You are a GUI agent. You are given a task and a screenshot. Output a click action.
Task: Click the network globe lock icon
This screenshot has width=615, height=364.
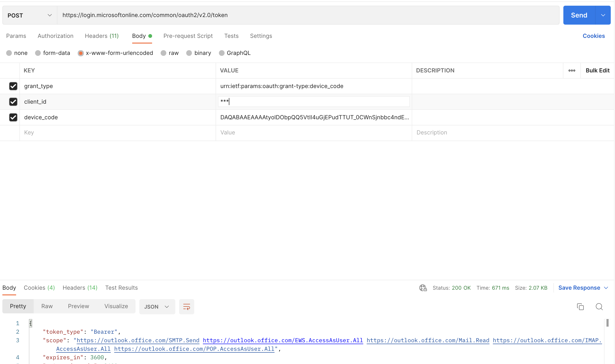(x=423, y=288)
